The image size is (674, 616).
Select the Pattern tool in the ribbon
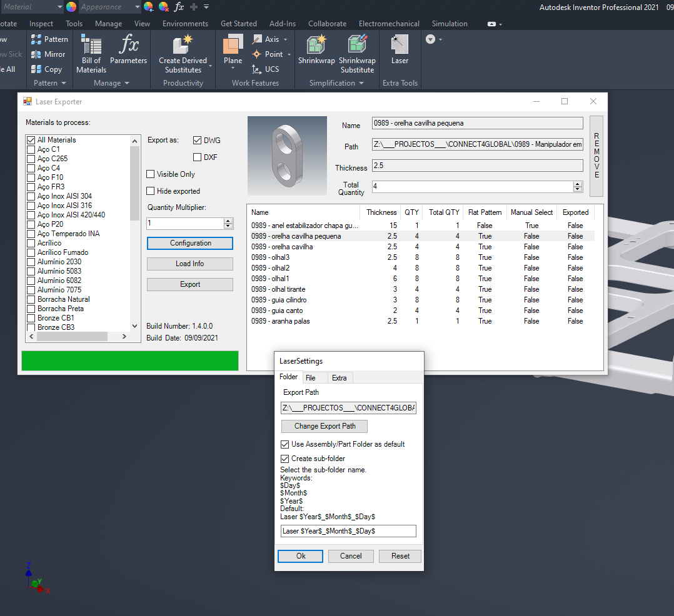tap(50, 39)
